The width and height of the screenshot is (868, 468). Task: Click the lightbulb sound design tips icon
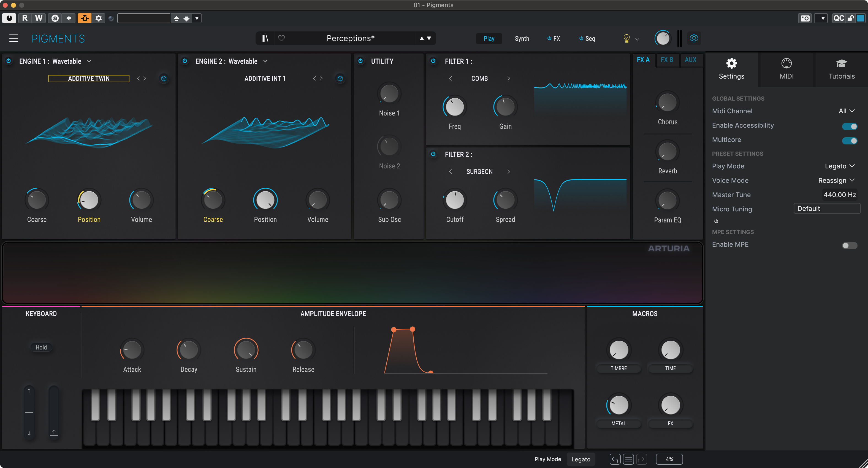(626, 38)
